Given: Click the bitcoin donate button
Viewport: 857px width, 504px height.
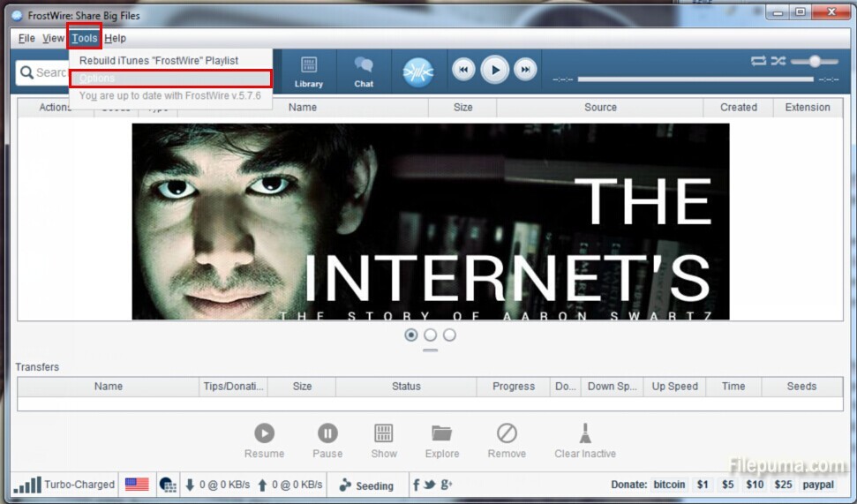Looking at the screenshot, I should click(669, 485).
